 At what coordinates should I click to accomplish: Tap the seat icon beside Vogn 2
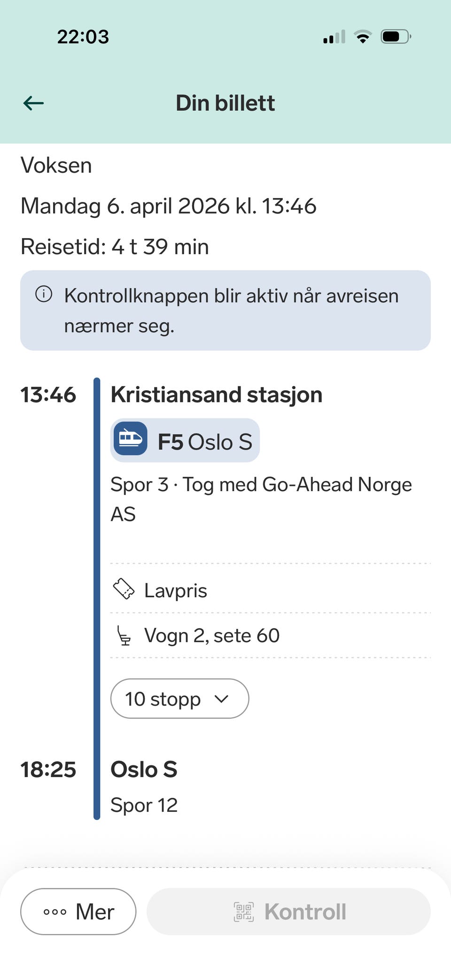click(x=124, y=636)
